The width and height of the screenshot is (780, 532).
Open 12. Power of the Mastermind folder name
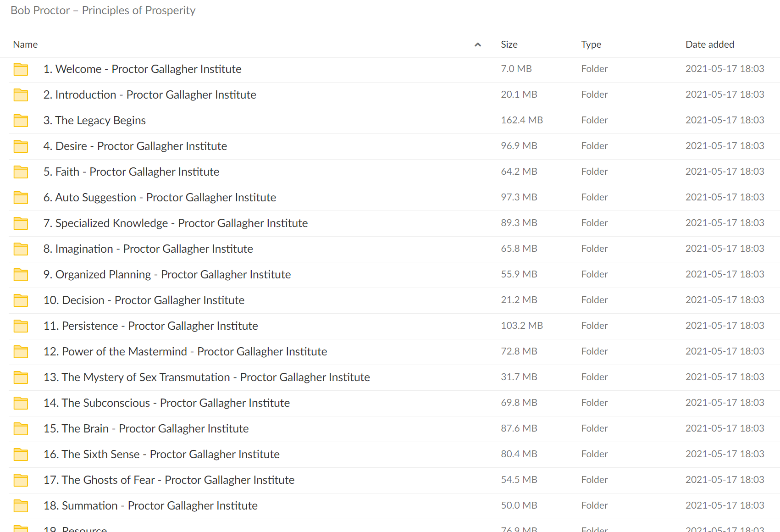pos(185,351)
